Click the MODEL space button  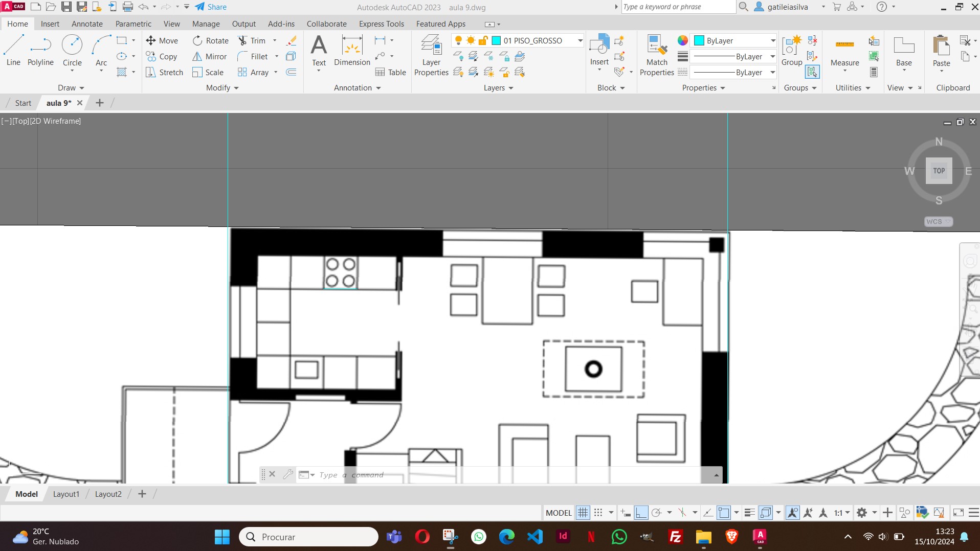click(x=559, y=512)
